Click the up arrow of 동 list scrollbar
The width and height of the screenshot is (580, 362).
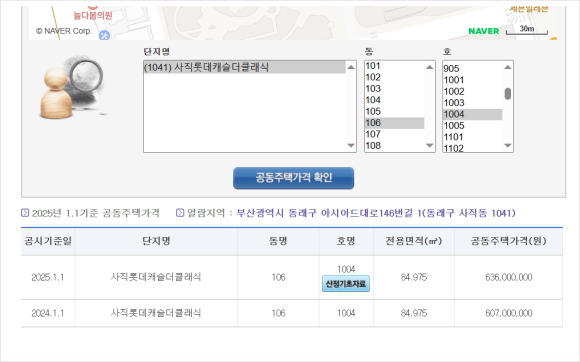[x=429, y=67]
